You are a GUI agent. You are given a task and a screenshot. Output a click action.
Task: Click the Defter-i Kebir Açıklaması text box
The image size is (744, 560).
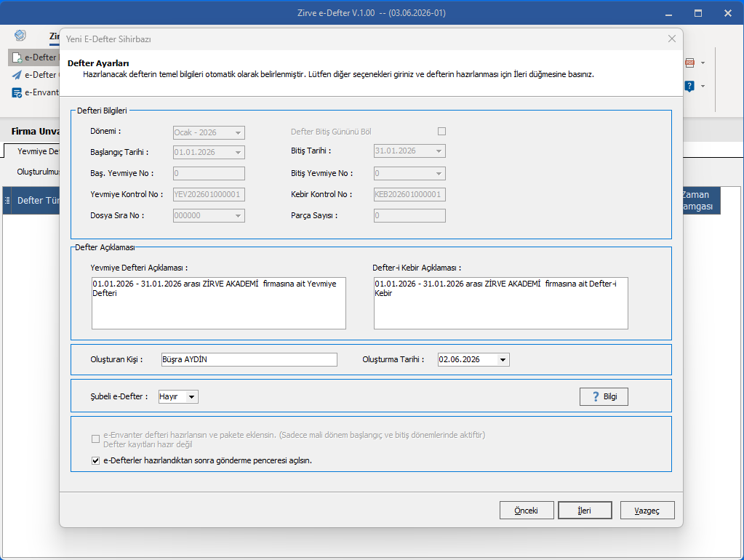[500, 303]
